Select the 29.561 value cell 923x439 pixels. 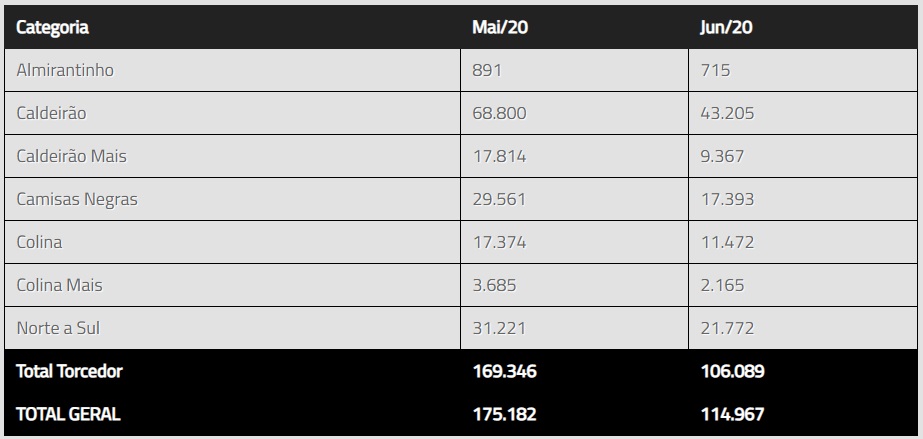(x=499, y=199)
